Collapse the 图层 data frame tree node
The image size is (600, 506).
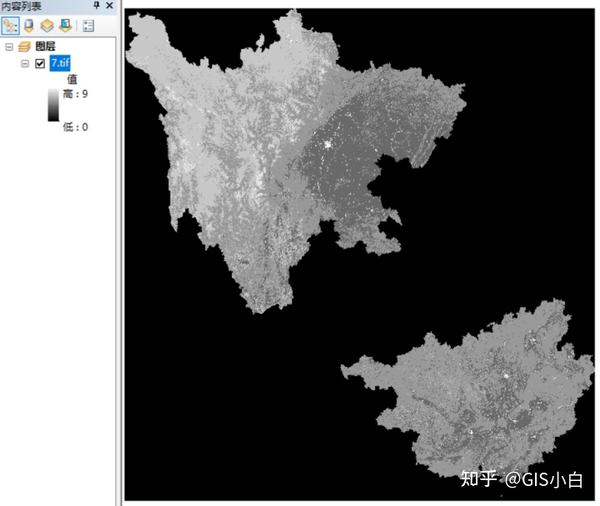pos(9,47)
